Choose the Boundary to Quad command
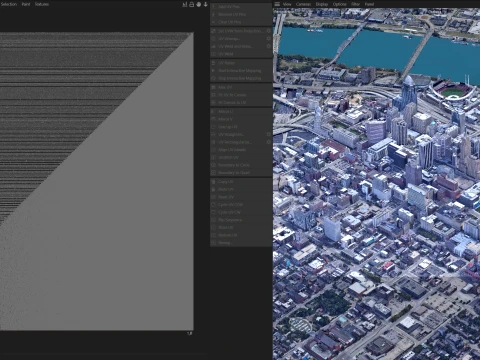 click(x=241, y=173)
